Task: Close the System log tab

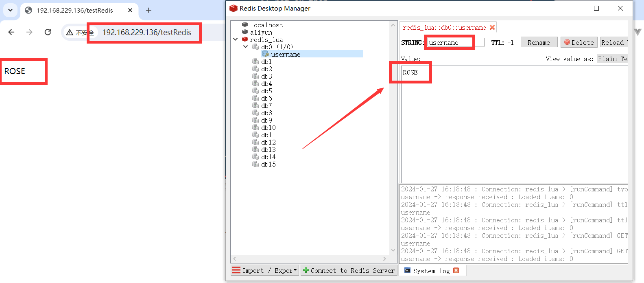Action: (x=456, y=270)
